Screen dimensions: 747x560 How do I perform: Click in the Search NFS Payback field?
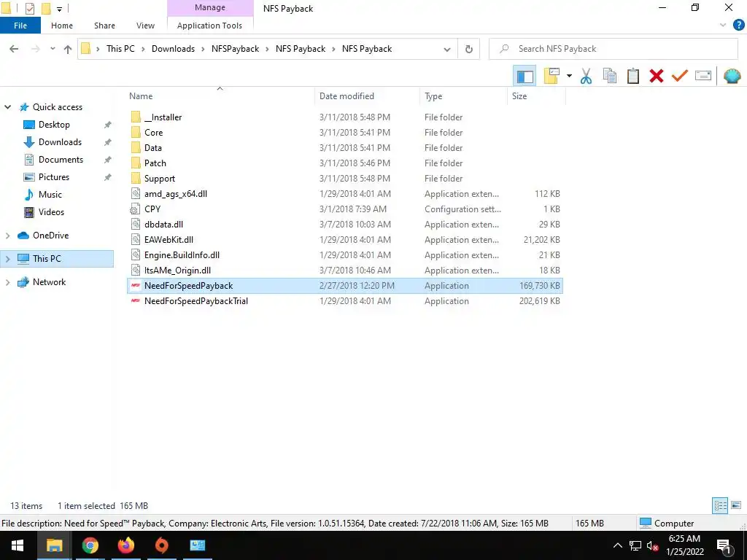[x=613, y=49]
